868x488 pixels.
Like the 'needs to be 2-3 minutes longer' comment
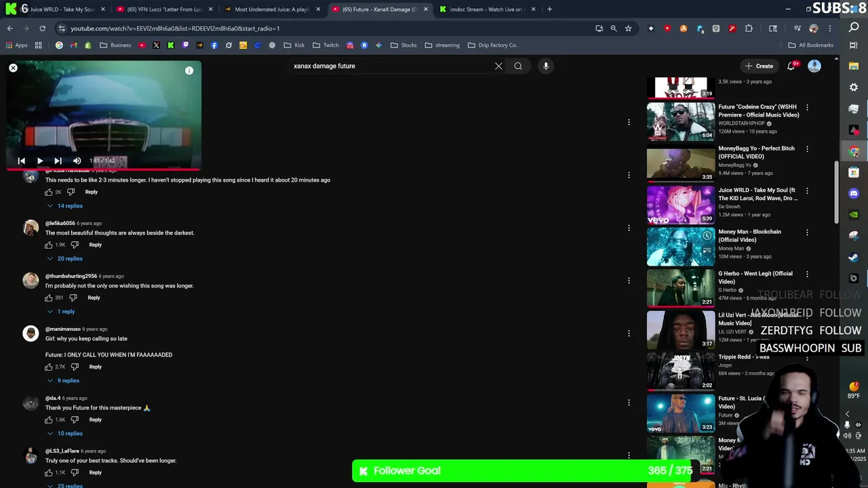point(49,192)
